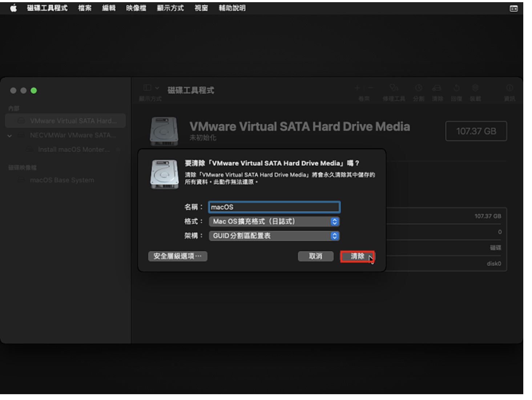
Task: Click the 修理工具 first aid icon
Action: [394, 87]
